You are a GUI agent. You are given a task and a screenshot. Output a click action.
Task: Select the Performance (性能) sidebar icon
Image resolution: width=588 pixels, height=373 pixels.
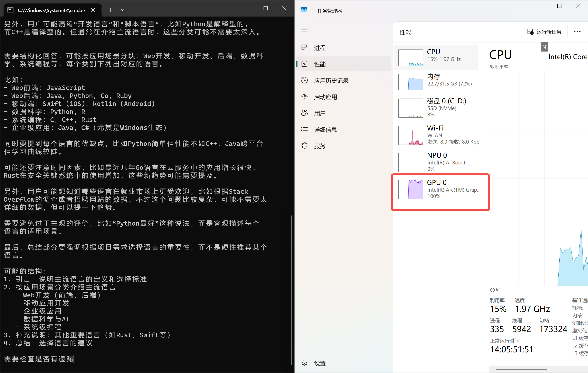point(304,64)
